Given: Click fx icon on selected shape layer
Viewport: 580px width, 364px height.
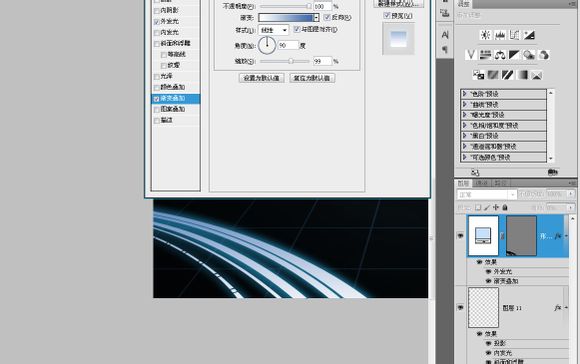Looking at the screenshot, I should (558, 236).
